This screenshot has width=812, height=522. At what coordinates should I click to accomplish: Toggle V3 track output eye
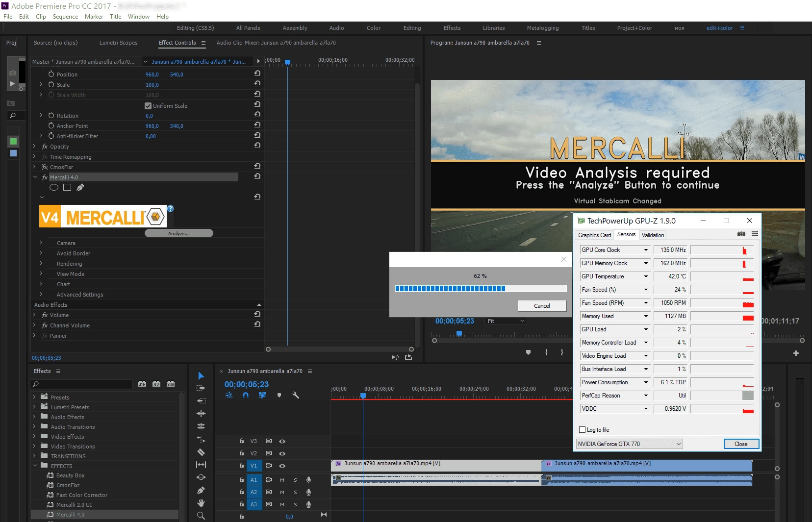(282, 441)
